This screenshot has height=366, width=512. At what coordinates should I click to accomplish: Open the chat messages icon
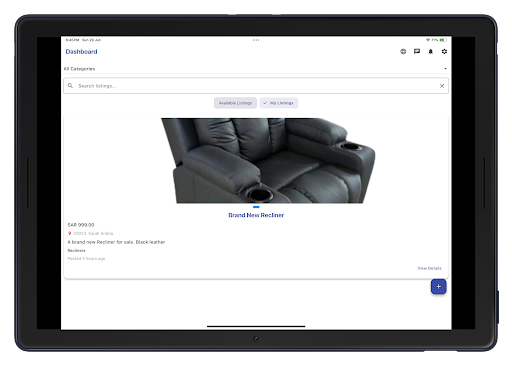[x=417, y=51]
